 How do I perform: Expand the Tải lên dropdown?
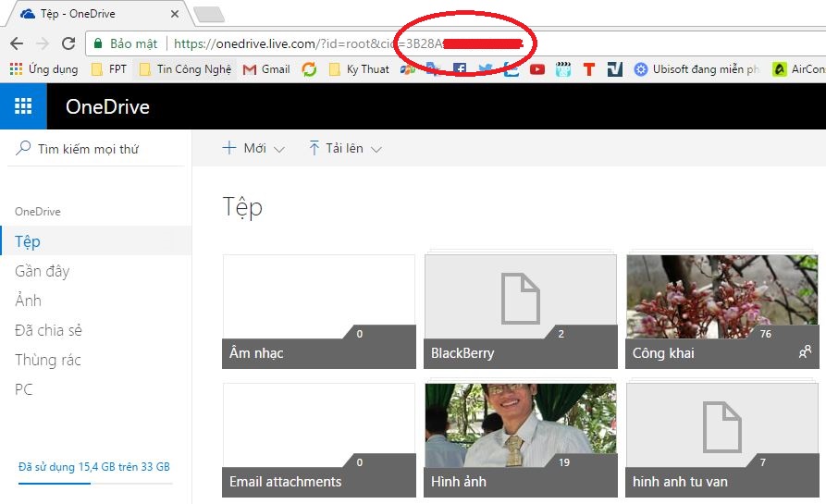345,149
